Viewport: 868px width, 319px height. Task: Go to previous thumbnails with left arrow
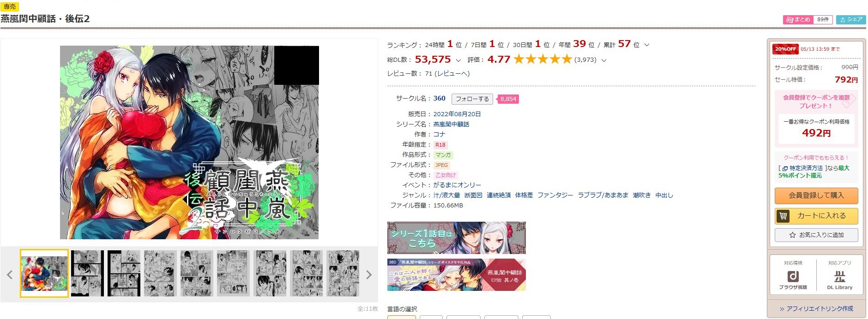10,275
